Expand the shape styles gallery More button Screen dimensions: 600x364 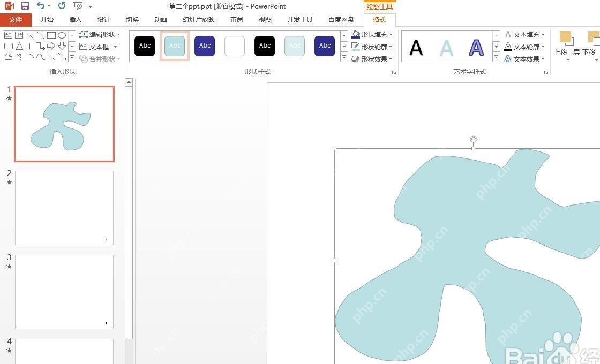(344, 57)
